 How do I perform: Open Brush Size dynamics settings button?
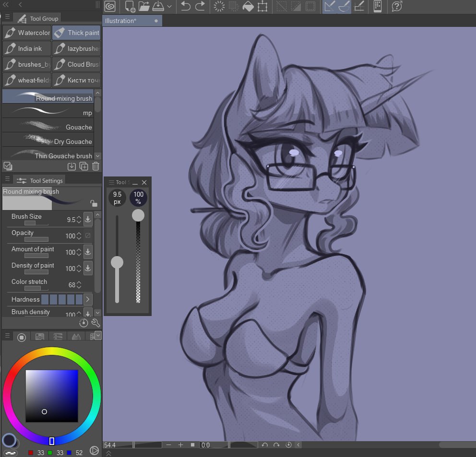(x=88, y=219)
